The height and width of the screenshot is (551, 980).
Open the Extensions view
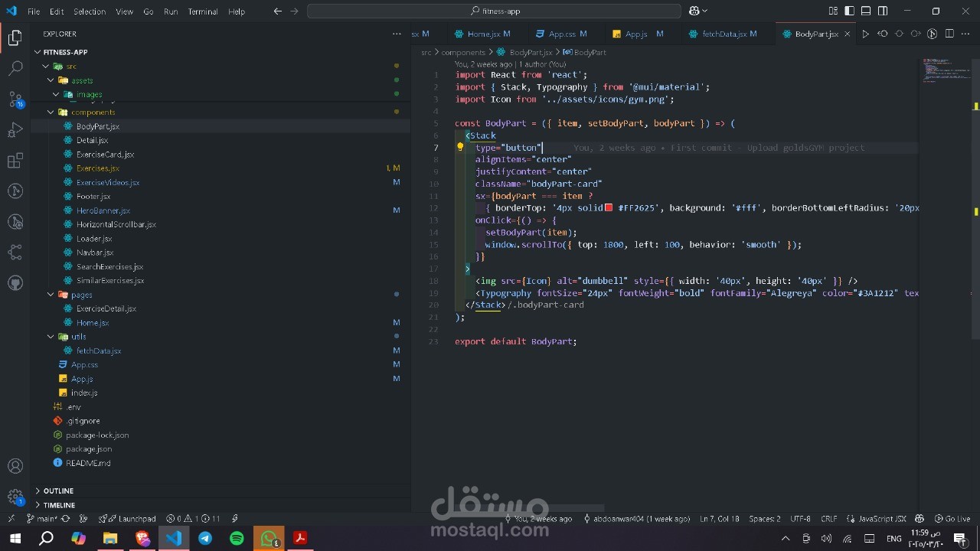click(15, 161)
